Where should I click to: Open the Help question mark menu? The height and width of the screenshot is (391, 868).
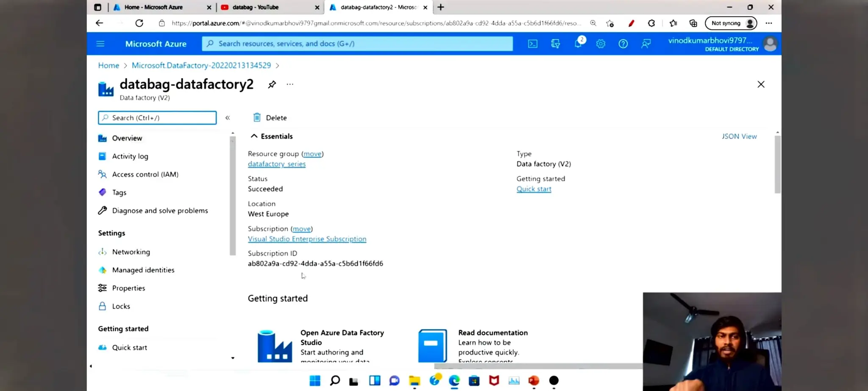click(623, 44)
